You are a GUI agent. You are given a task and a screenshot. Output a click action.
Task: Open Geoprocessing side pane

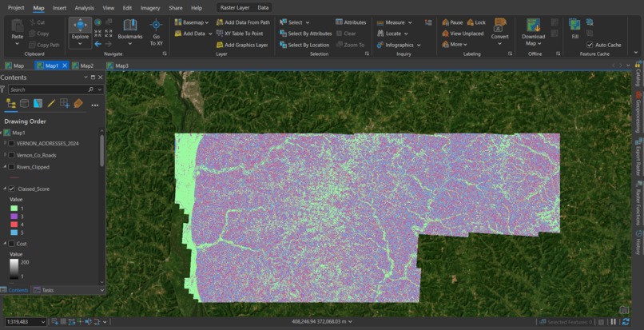(x=638, y=112)
